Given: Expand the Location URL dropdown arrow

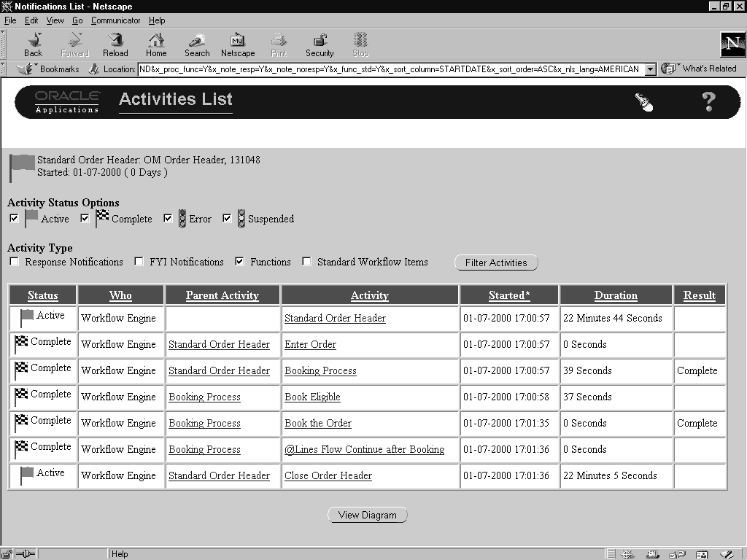Looking at the screenshot, I should point(650,69).
